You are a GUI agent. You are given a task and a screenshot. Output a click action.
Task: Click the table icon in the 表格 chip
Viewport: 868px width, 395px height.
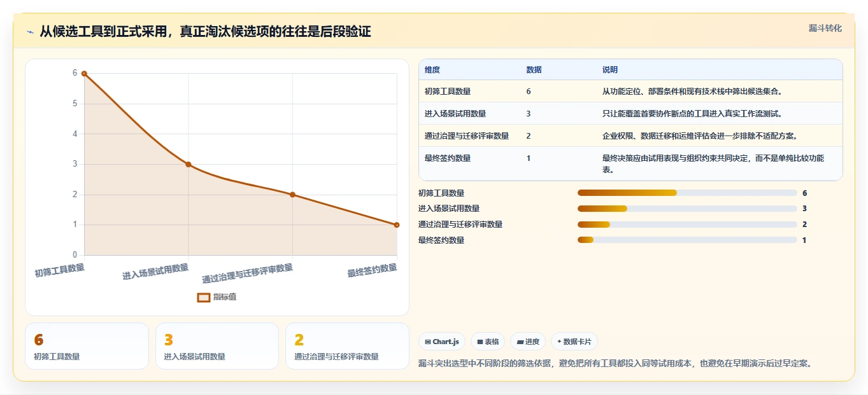coord(480,342)
